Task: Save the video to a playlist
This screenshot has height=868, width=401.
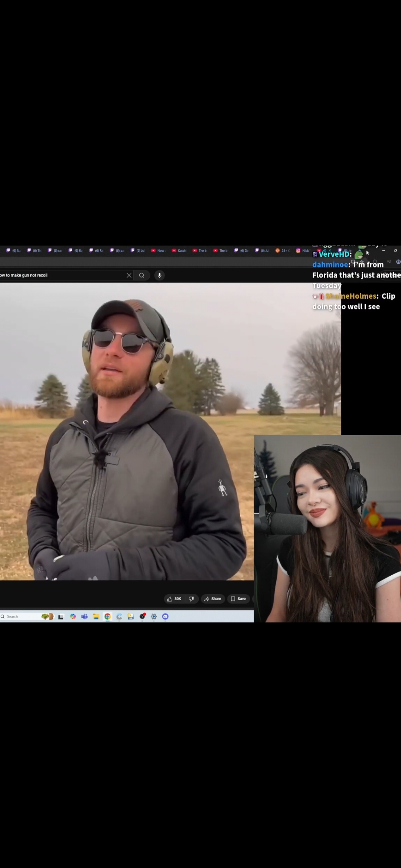Action: tap(238, 599)
